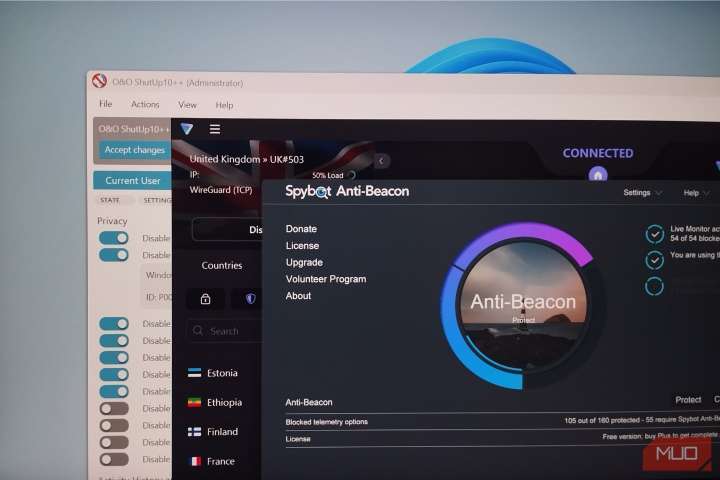This screenshot has height=480, width=720.
Task: Expand the Settings dropdown in Anti-Beacon
Action: [x=642, y=192]
